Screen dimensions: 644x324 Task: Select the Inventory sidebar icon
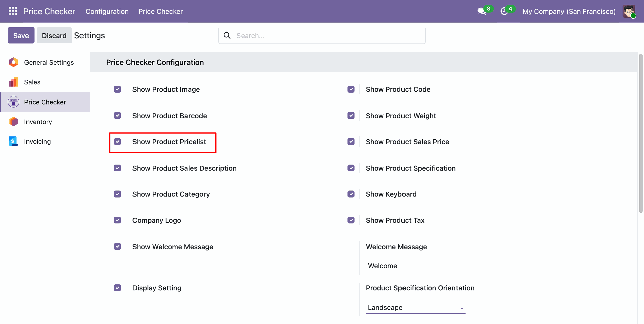point(13,122)
